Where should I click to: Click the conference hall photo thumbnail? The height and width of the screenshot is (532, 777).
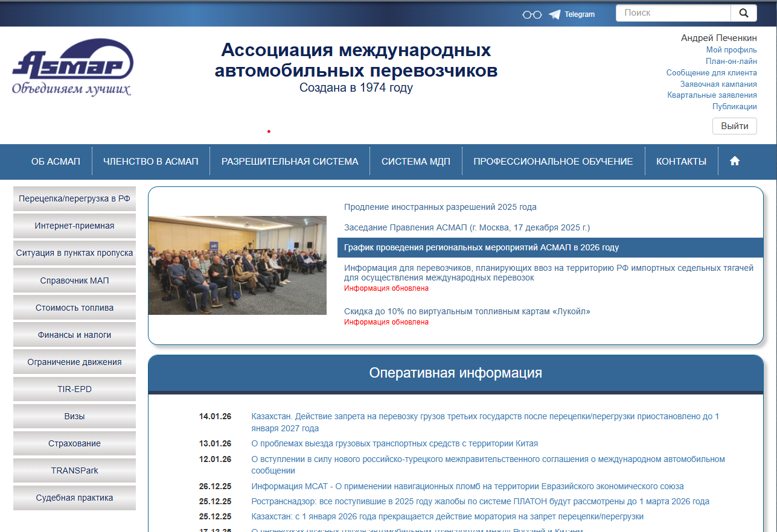pos(237,265)
